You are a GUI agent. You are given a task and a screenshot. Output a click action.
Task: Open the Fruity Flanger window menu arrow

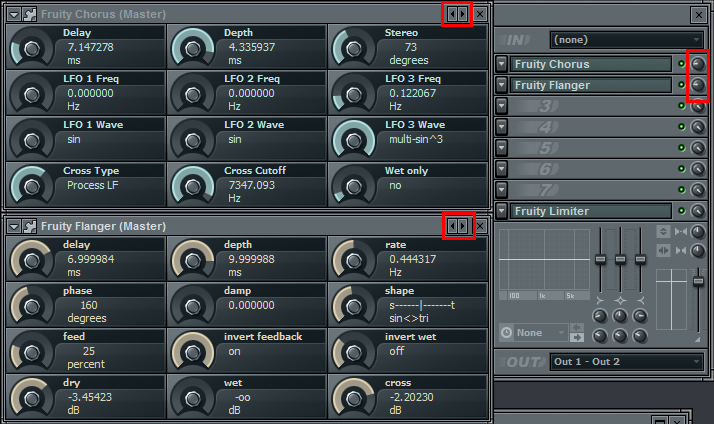pyautogui.click(x=14, y=226)
